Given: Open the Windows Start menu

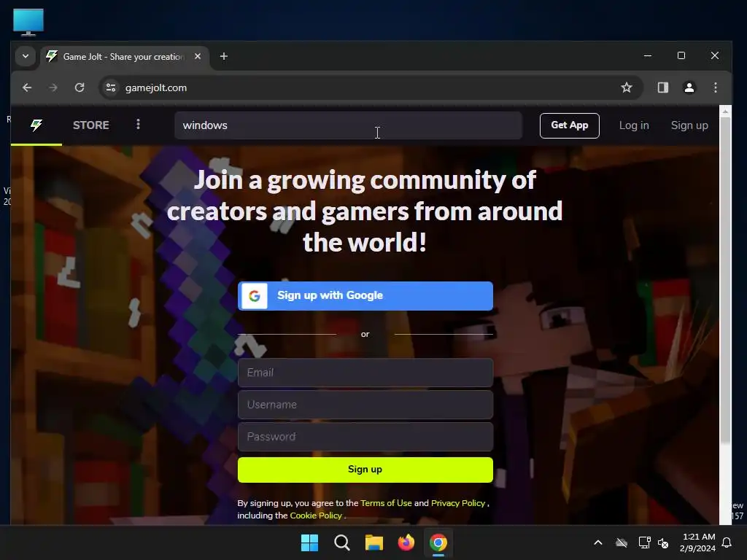Looking at the screenshot, I should click(309, 542).
